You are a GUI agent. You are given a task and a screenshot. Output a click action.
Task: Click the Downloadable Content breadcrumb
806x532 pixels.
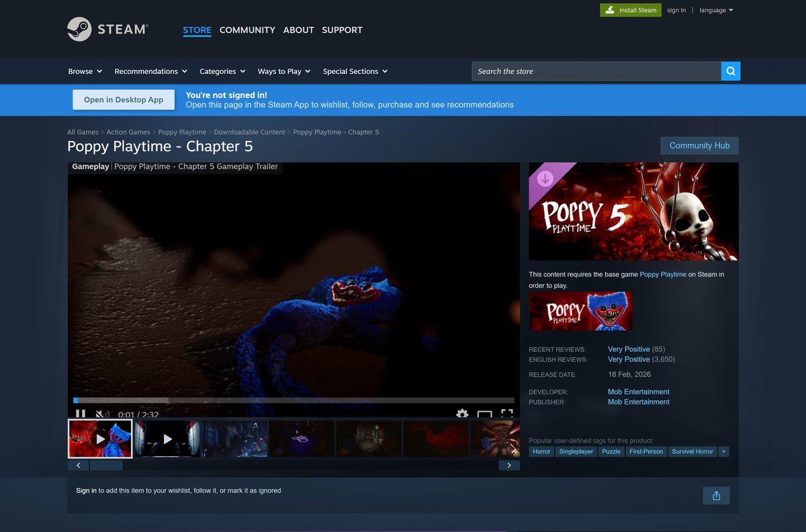tap(249, 132)
